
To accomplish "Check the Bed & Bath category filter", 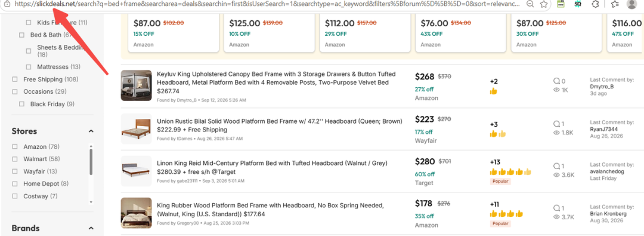I will pos(22,35).
